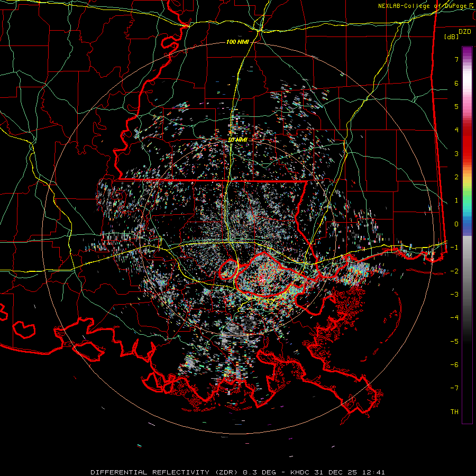Click the -7 value on color scale
476x476 pixels.
point(454,388)
